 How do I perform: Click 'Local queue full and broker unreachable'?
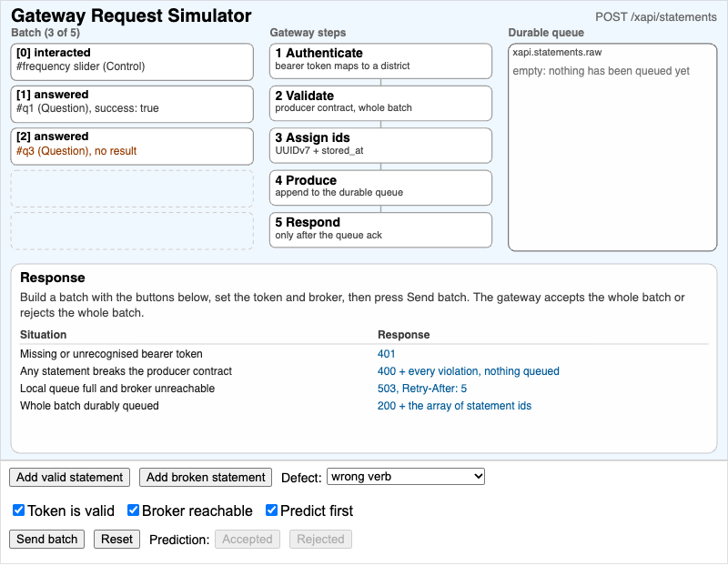[117, 389]
